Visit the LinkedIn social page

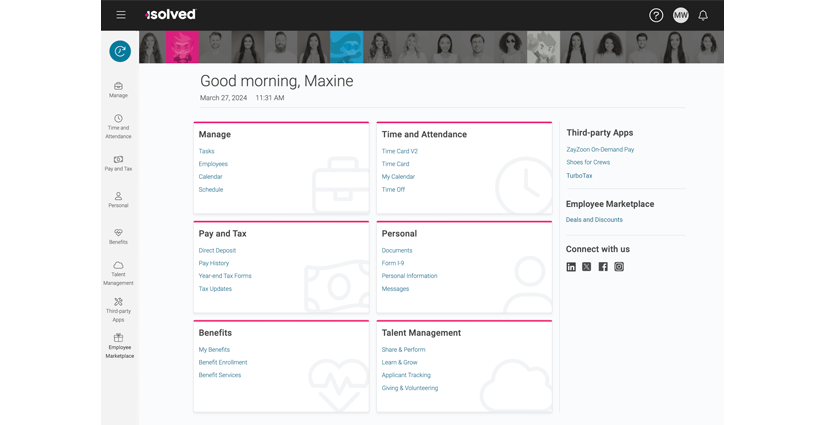point(571,267)
